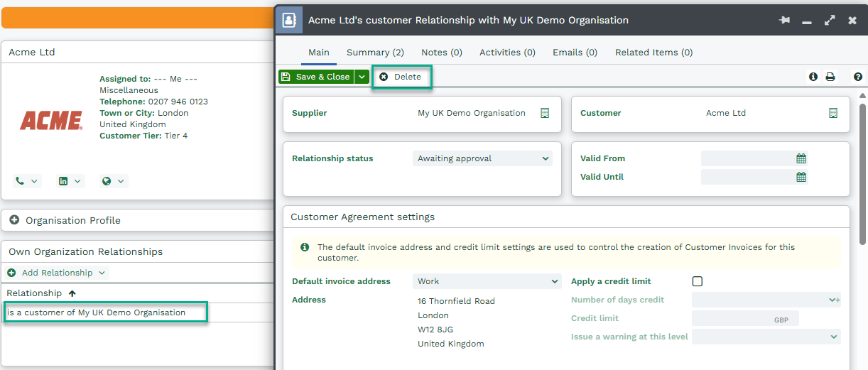Click the Customer Tier Tier 4 text

(x=143, y=136)
